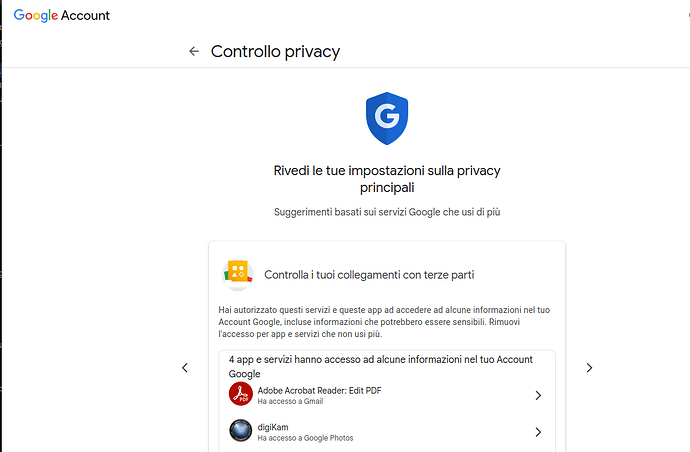Click the 4 app e servizi heading
690x452 pixels.
(381, 367)
